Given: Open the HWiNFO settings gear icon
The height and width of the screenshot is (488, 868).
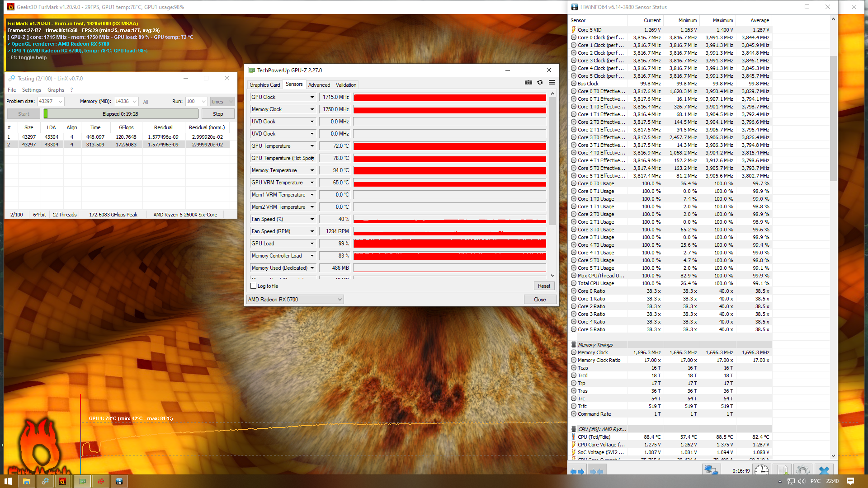Looking at the screenshot, I should click(802, 470).
